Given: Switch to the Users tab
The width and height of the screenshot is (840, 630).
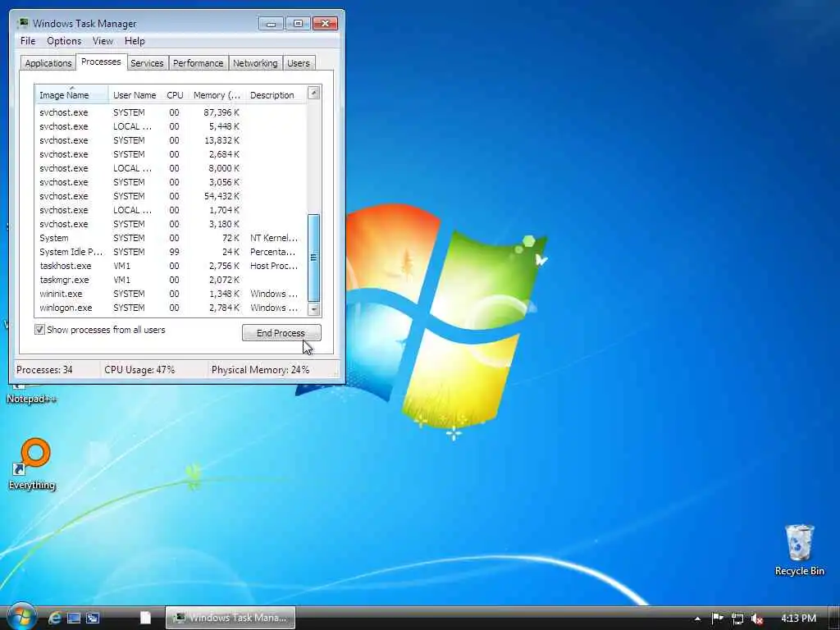Looking at the screenshot, I should [x=299, y=63].
